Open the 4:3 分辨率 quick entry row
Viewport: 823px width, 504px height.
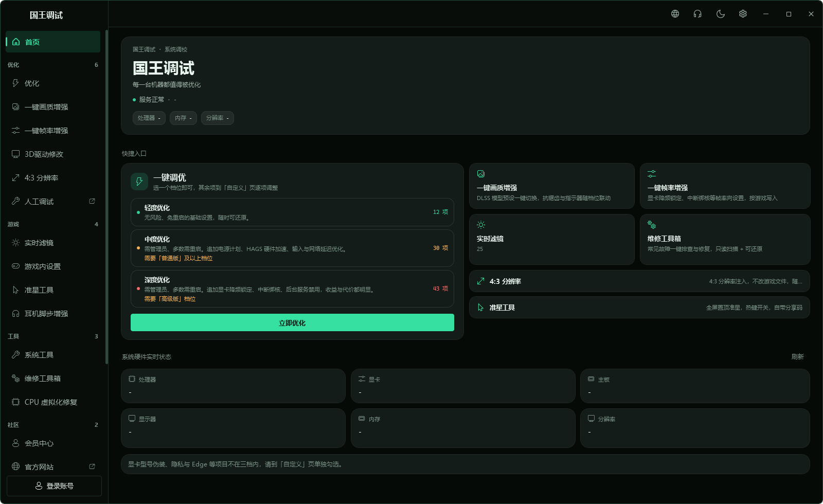coord(639,281)
